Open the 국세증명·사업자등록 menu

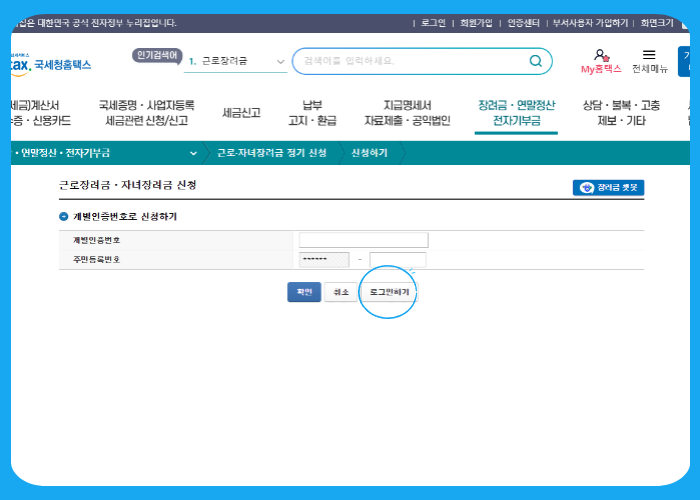coord(146,113)
